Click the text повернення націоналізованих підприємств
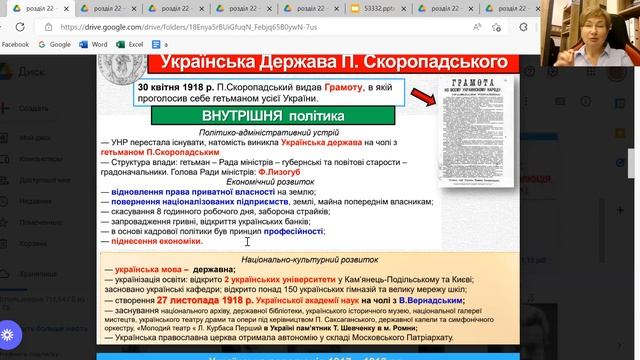The width and height of the screenshot is (640, 360). (200, 202)
